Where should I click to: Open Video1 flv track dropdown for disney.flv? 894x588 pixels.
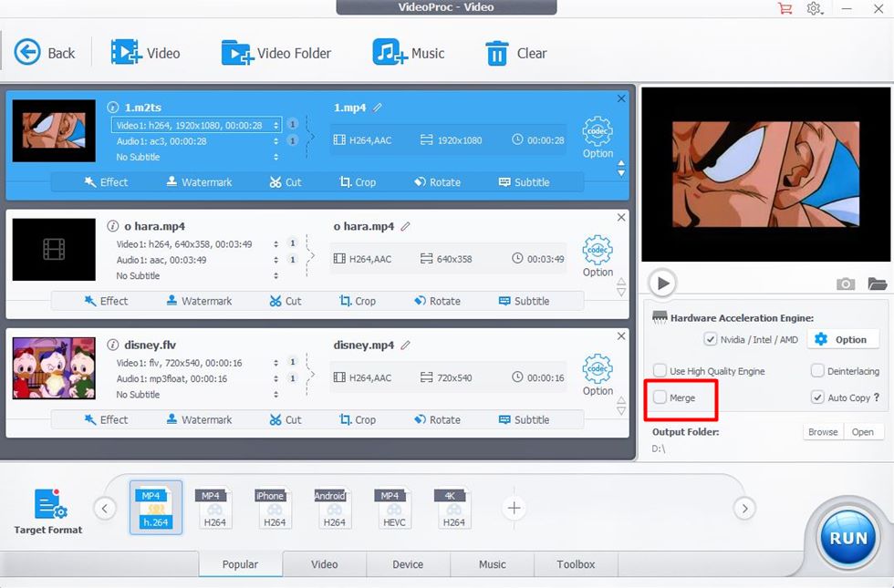275,363
